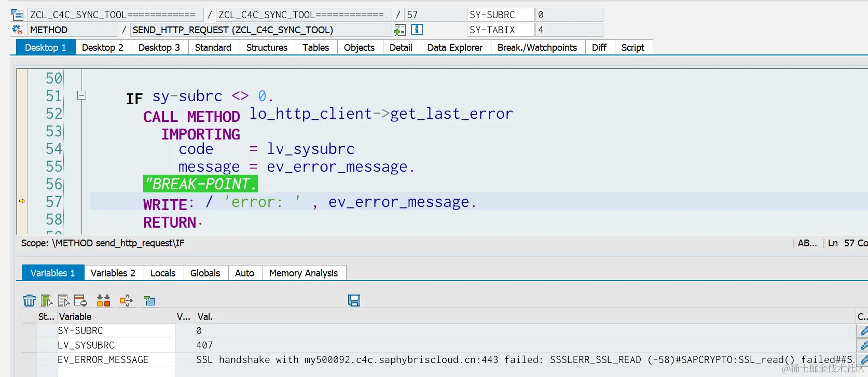The image size is (868, 377).
Task: Switch to the Desktop 2 tab
Action: [103, 47]
